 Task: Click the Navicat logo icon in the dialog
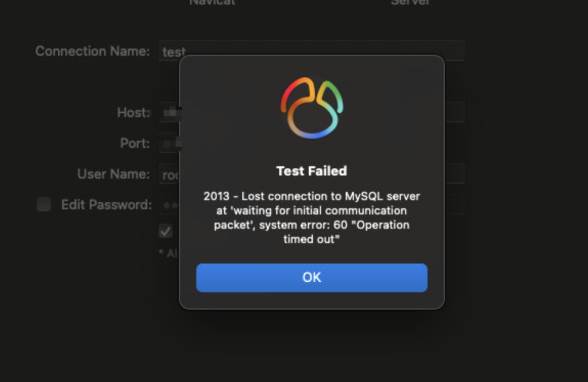click(312, 108)
